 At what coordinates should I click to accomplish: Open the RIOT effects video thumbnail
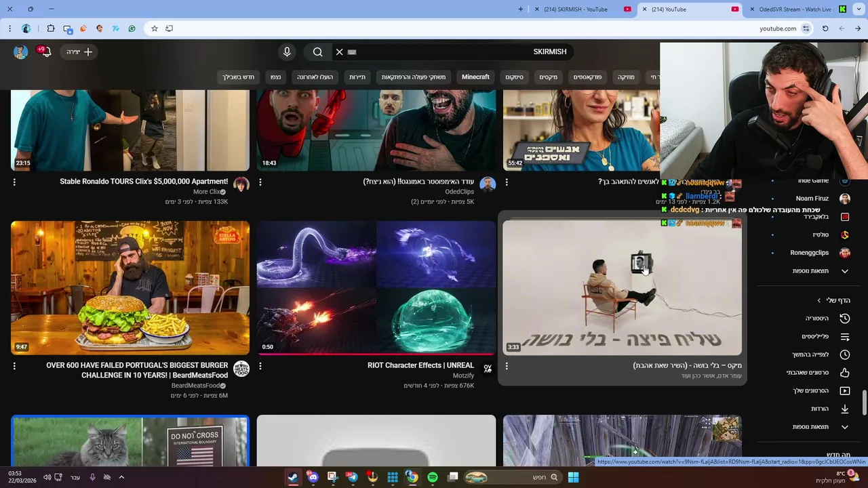(376, 287)
